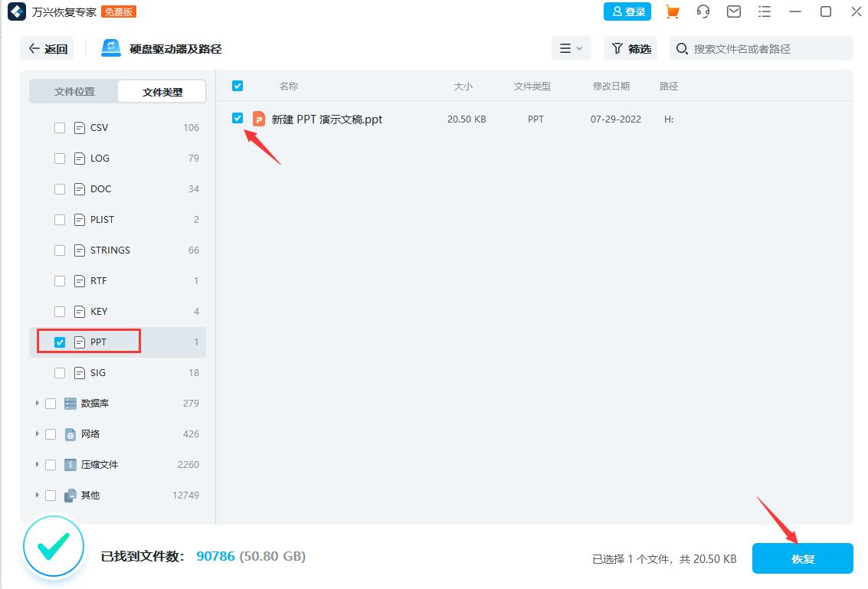Click the disk drive icon beside 硬盘驱动器及路径
This screenshot has height=589, width=868.
[x=110, y=47]
